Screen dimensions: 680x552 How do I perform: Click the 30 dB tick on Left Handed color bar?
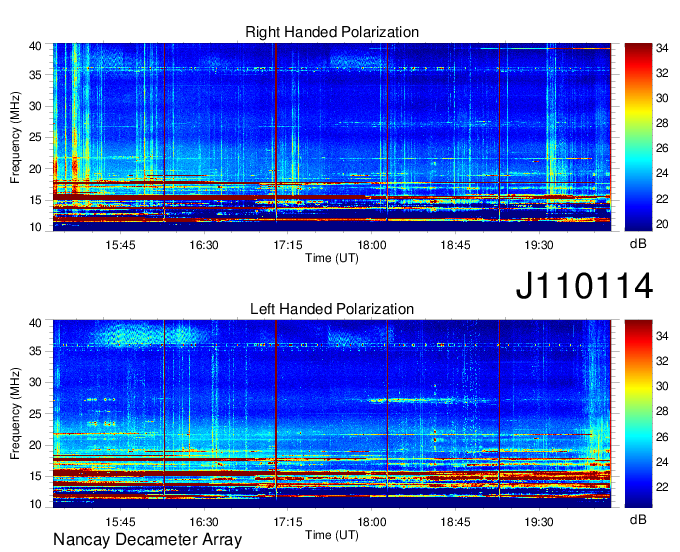pyautogui.click(x=662, y=386)
